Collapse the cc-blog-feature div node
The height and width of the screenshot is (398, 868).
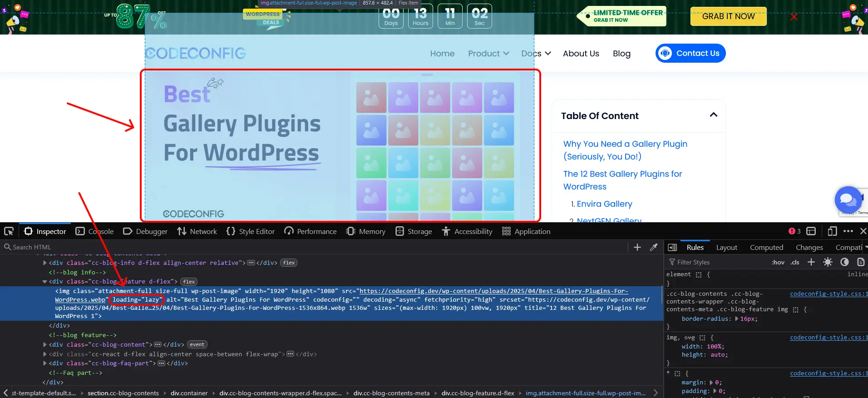pos(45,282)
